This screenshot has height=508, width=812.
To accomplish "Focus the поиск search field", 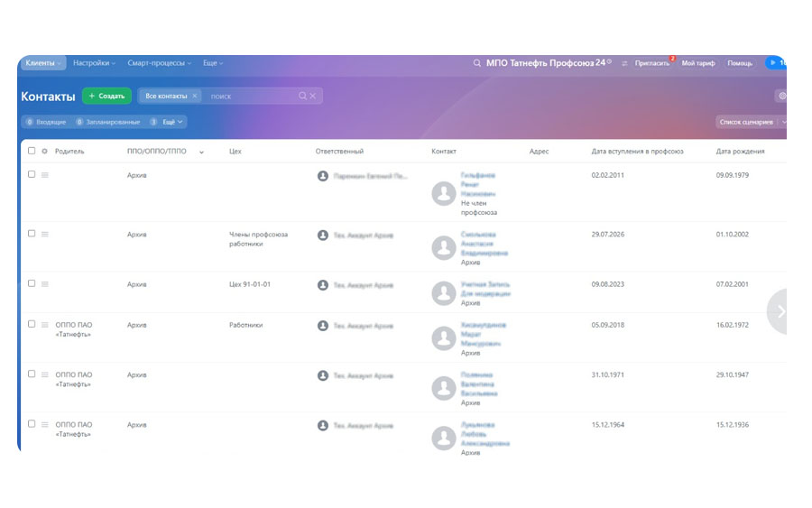I will [x=251, y=97].
